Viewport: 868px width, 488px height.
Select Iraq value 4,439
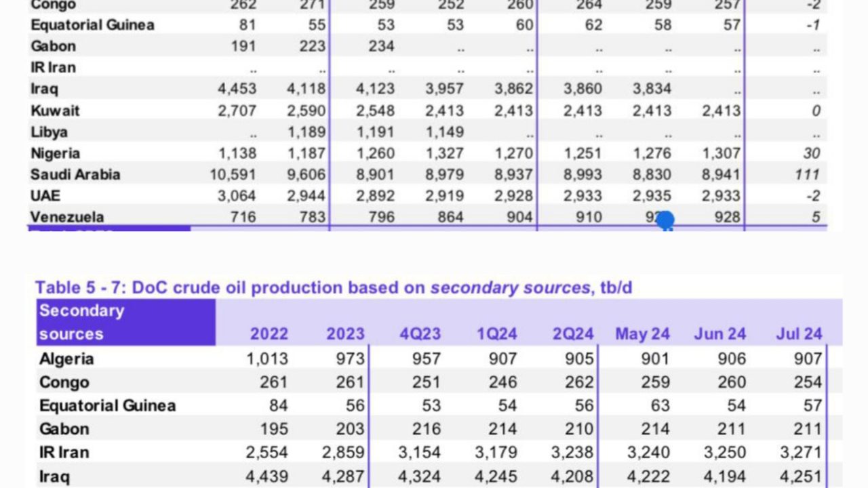point(267,476)
